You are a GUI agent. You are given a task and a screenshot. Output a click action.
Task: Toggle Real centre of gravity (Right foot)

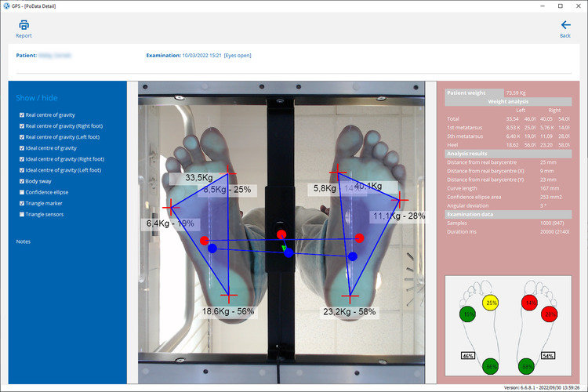(22, 126)
